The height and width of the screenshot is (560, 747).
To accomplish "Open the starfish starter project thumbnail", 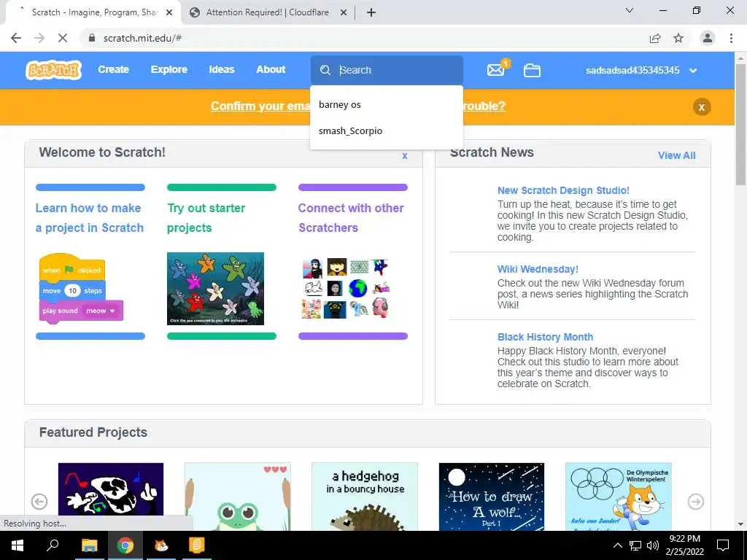I will [215, 289].
